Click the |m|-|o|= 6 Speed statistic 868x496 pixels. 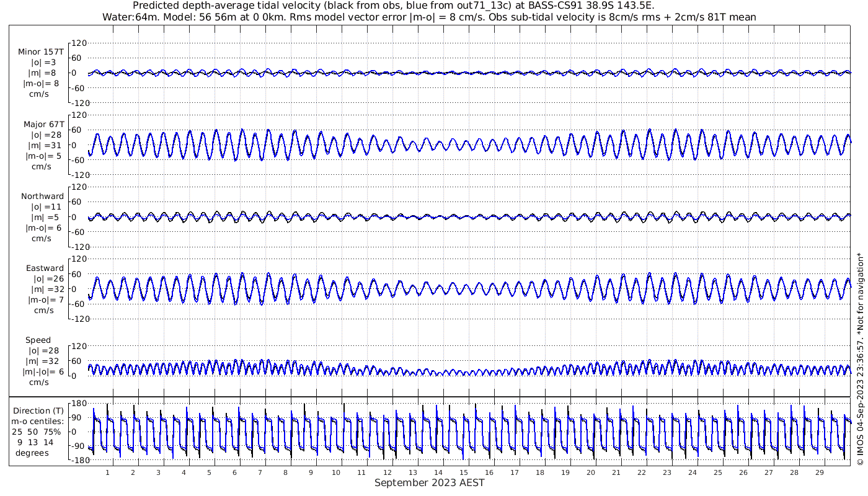coord(43,372)
